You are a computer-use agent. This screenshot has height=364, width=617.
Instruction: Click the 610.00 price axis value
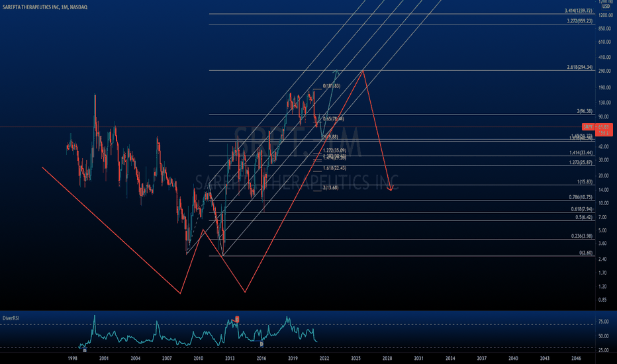point(605,42)
